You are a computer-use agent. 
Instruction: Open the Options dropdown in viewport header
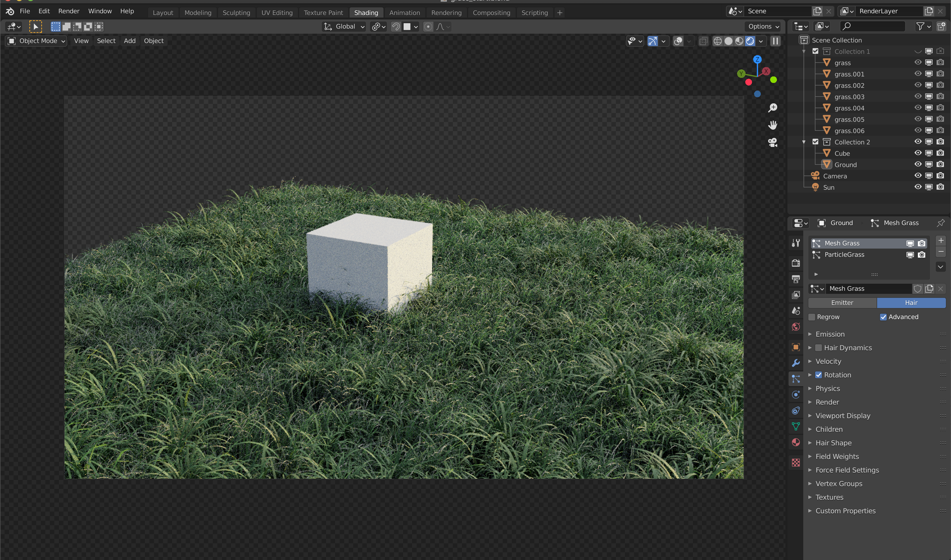tap(763, 26)
